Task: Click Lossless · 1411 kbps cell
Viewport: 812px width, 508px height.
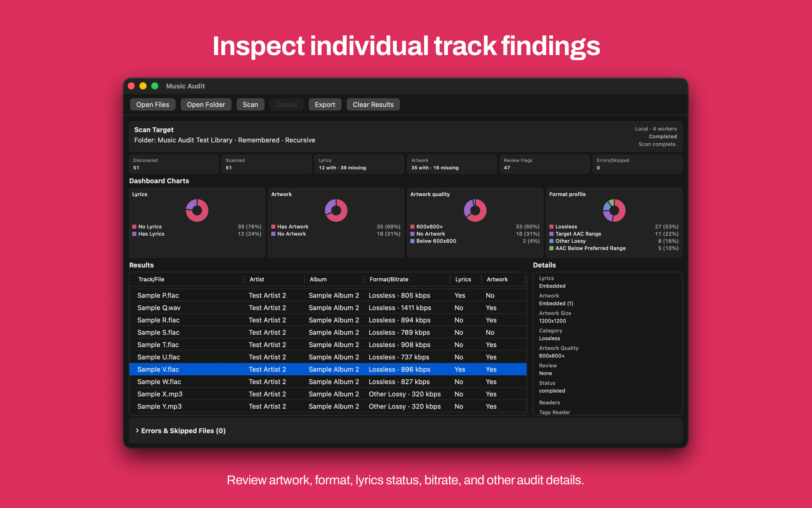Action: coord(400,308)
